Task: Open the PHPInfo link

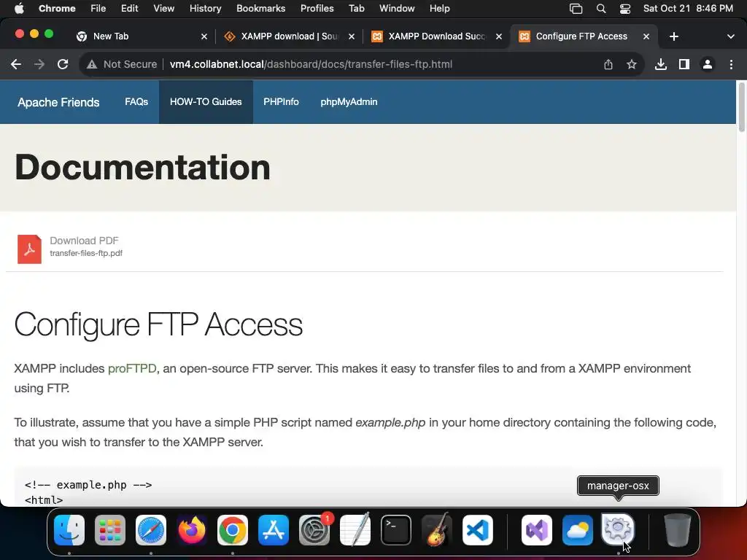Action: click(281, 102)
